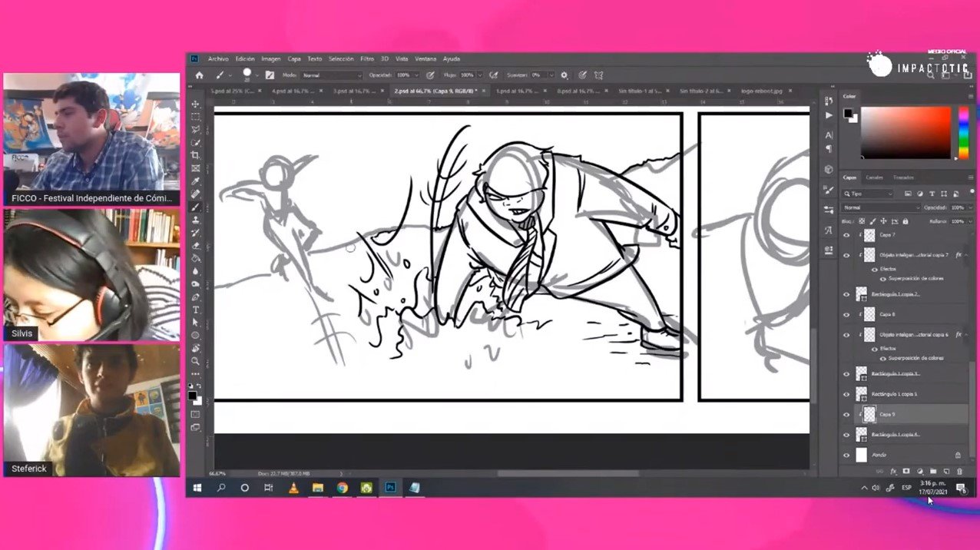
Task: Toggle airbrush mode next to Flujo
Action: [493, 75]
